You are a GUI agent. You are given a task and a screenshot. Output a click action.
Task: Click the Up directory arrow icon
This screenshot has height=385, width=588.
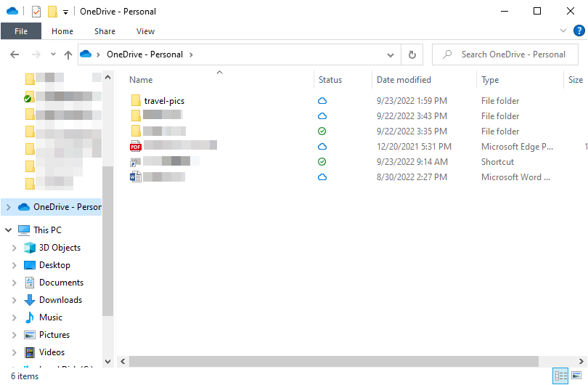(68, 54)
